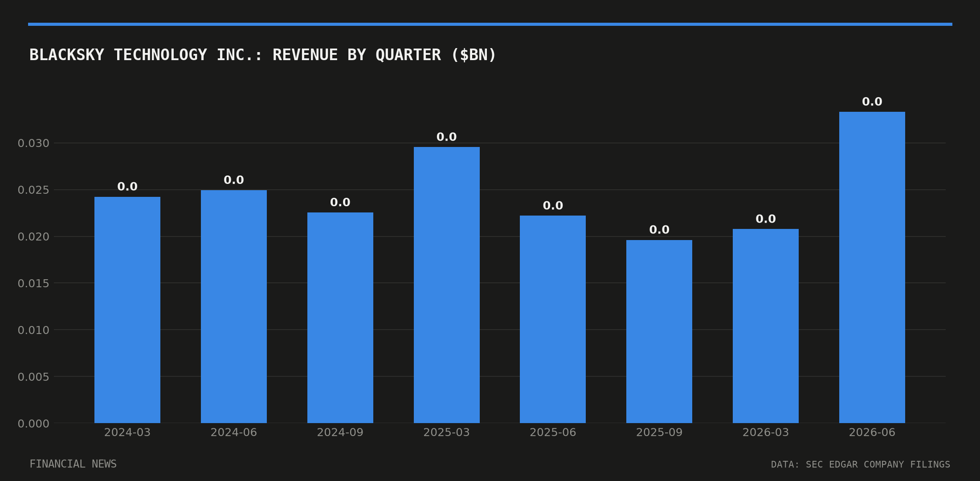The image size is (980, 481).
Task: Click the 2026-03 x-axis label
Action: [766, 432]
